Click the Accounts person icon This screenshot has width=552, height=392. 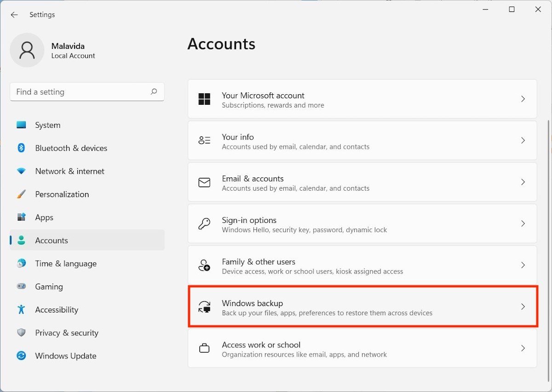(x=21, y=240)
